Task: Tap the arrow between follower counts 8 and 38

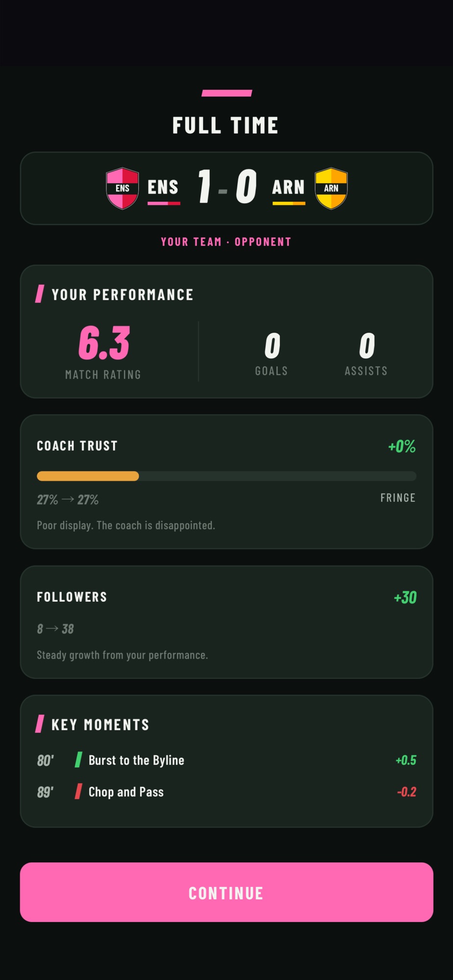Action: coord(52,629)
